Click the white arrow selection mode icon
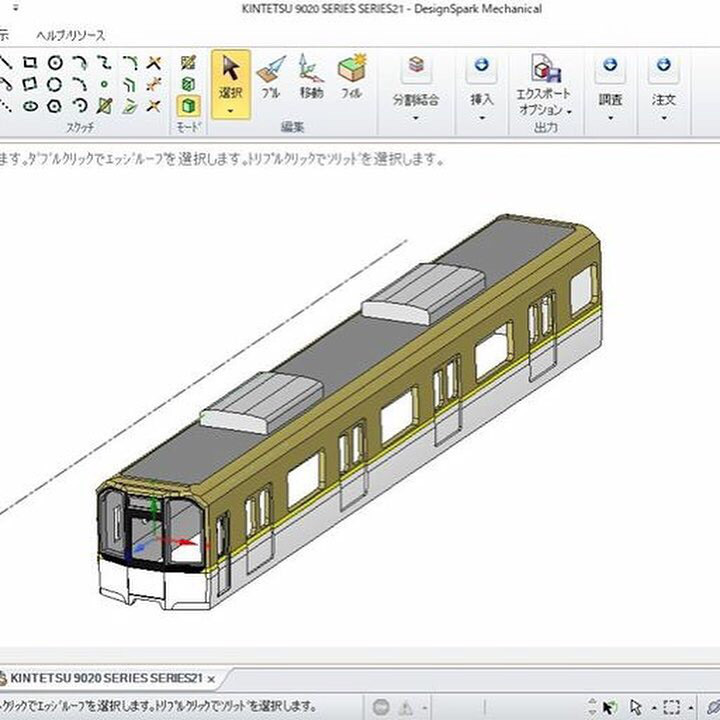The width and height of the screenshot is (720, 720). point(636,708)
